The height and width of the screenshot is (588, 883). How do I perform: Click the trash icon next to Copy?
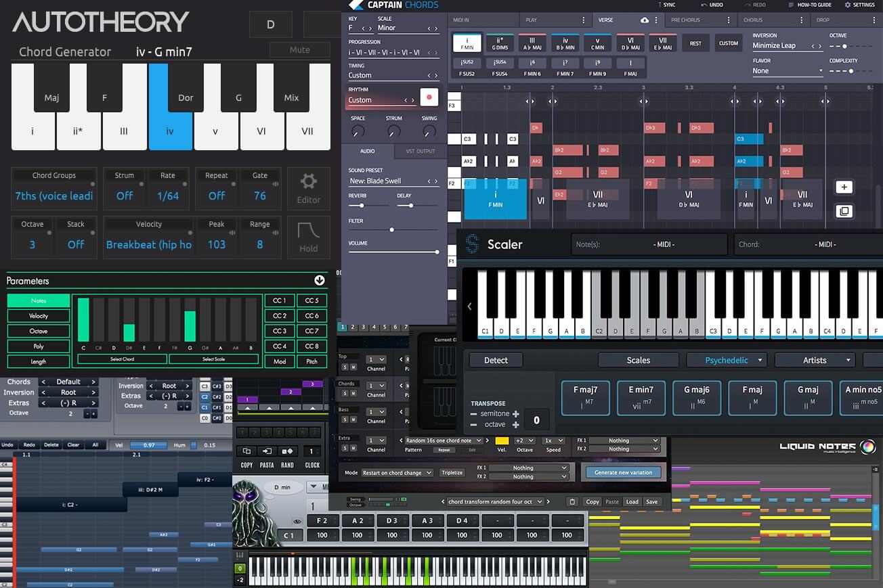click(x=572, y=502)
